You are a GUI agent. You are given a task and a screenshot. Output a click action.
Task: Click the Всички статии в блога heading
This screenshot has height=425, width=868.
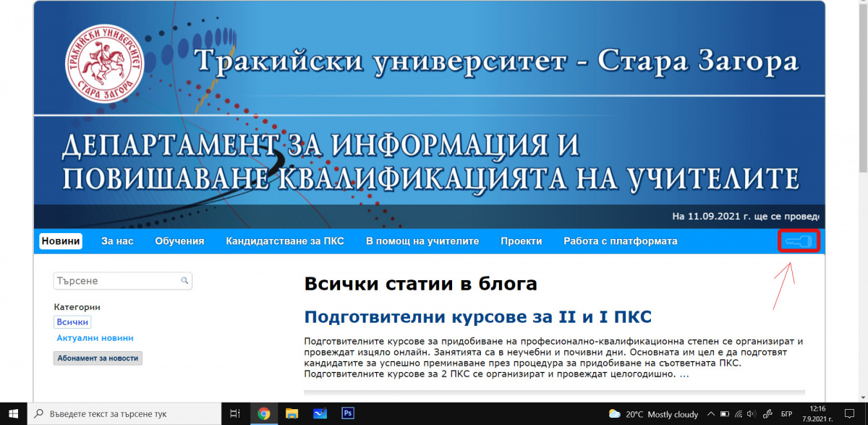421,283
